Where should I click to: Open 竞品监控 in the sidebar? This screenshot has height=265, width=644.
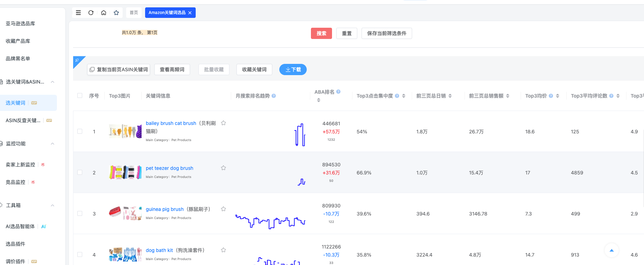tap(15, 182)
